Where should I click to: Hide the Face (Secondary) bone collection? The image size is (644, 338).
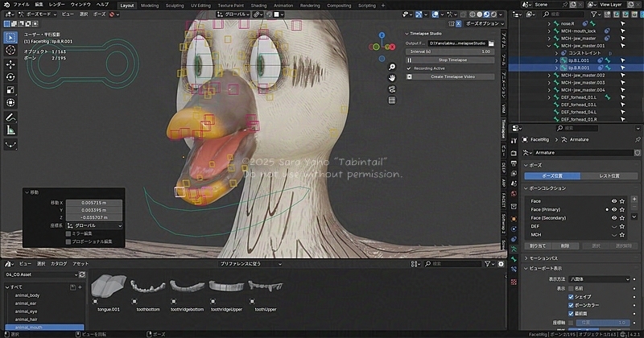point(615,217)
